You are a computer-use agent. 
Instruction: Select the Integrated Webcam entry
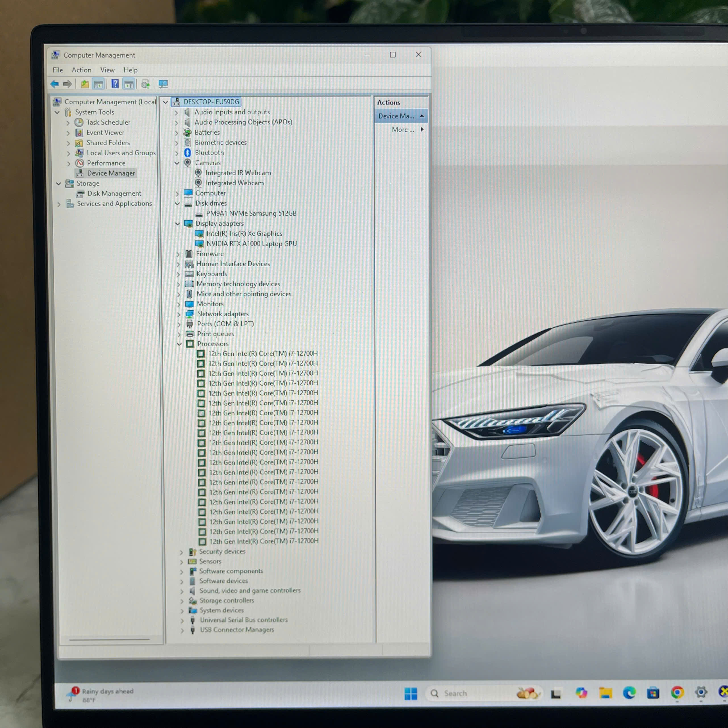234,183
